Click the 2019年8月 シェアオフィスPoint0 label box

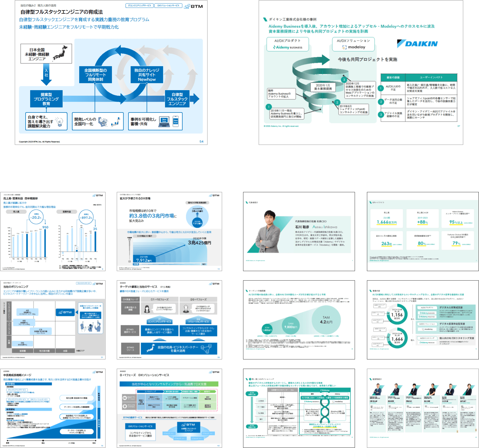(x=353, y=109)
